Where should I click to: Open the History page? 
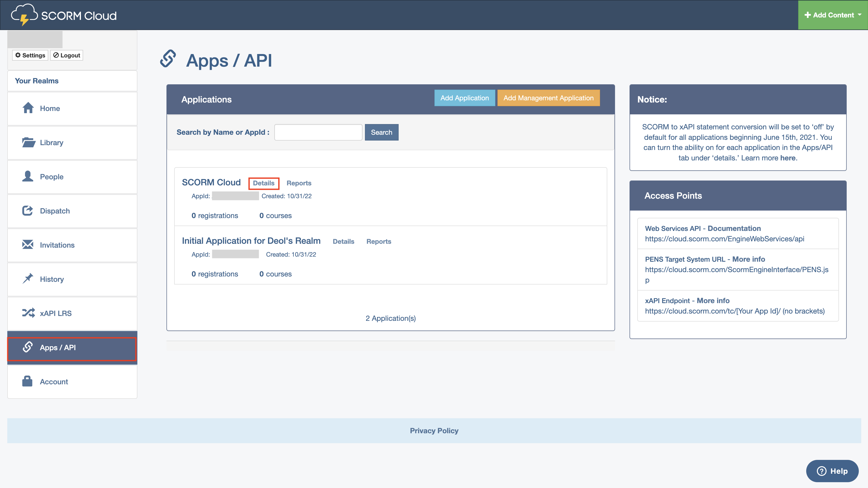pyautogui.click(x=72, y=279)
